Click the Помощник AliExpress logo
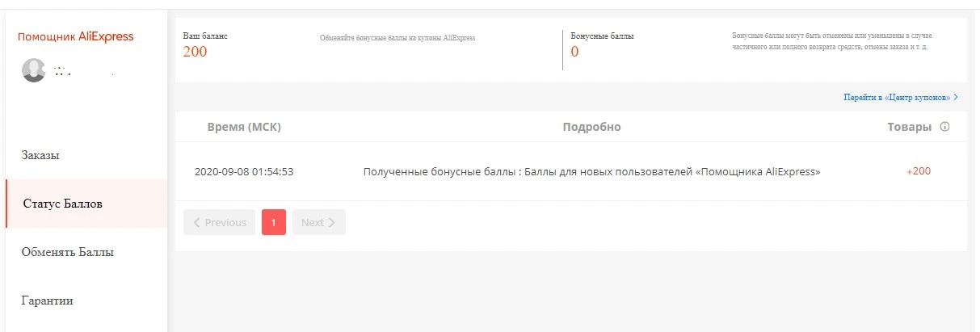This screenshot has height=332, width=980. pos(75,36)
